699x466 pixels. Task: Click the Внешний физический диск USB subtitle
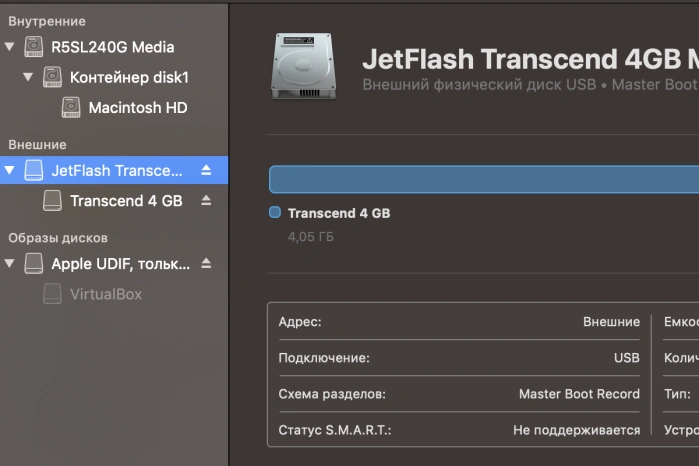(x=479, y=84)
